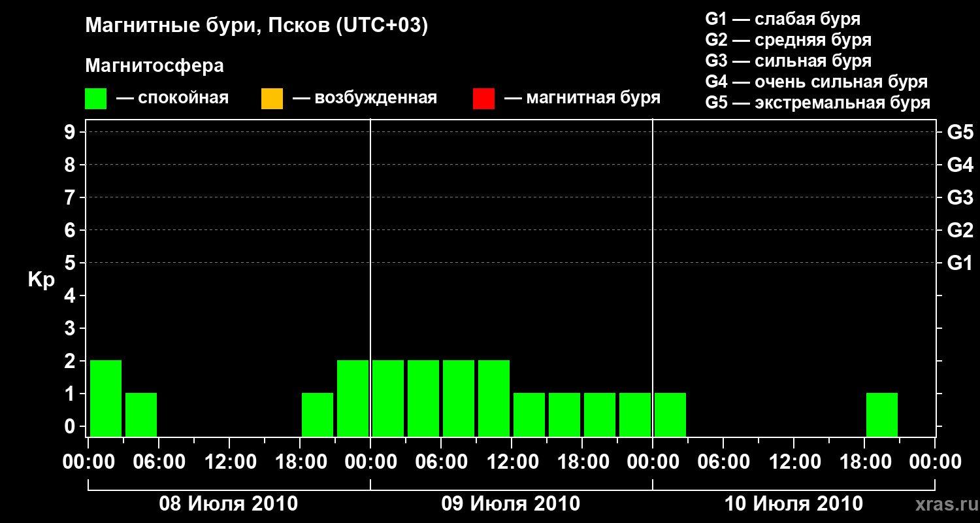Click the 09 Июля bar for 21:00–00:00
980x523 pixels.
635,414
